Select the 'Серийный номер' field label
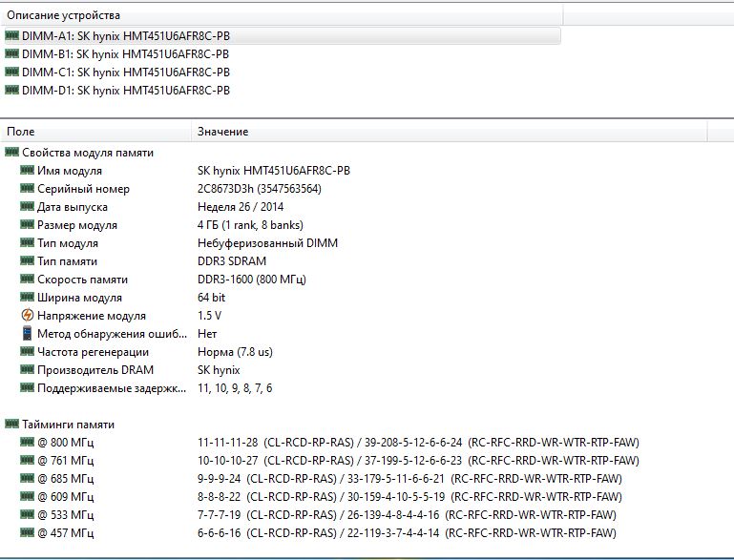This screenshot has height=560, width=734. tap(83, 189)
